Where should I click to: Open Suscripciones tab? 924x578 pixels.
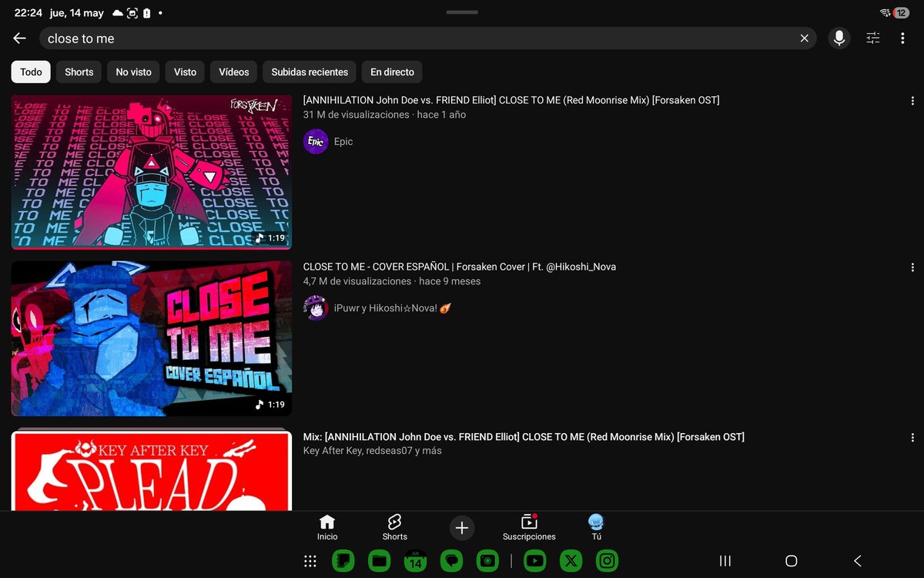529,528
